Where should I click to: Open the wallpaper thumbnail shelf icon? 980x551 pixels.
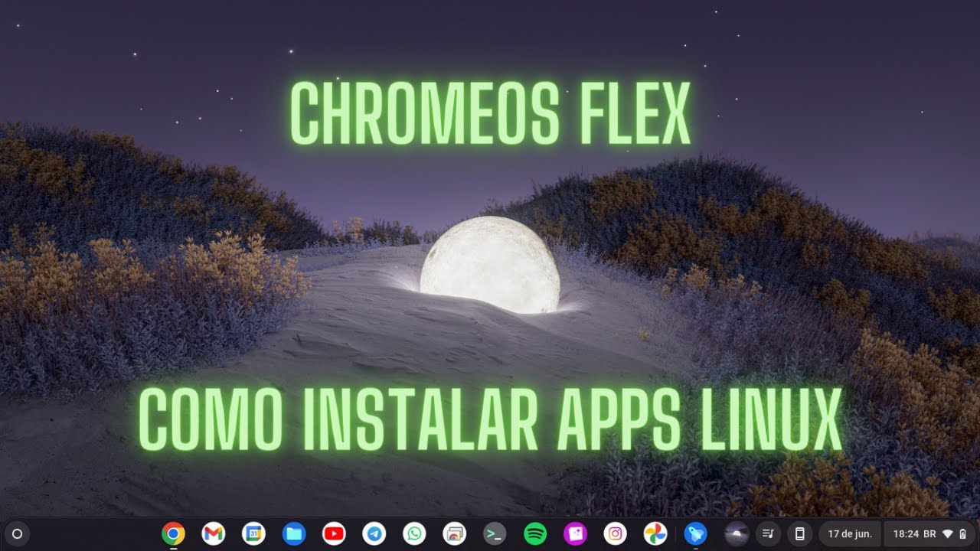coord(737,533)
